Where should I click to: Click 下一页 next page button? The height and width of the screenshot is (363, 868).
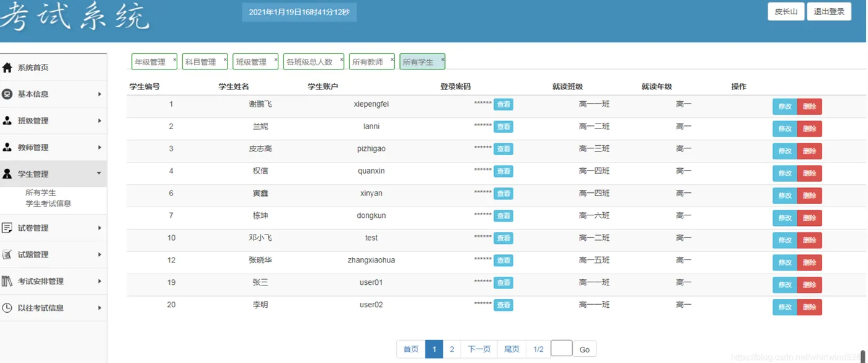[479, 349]
